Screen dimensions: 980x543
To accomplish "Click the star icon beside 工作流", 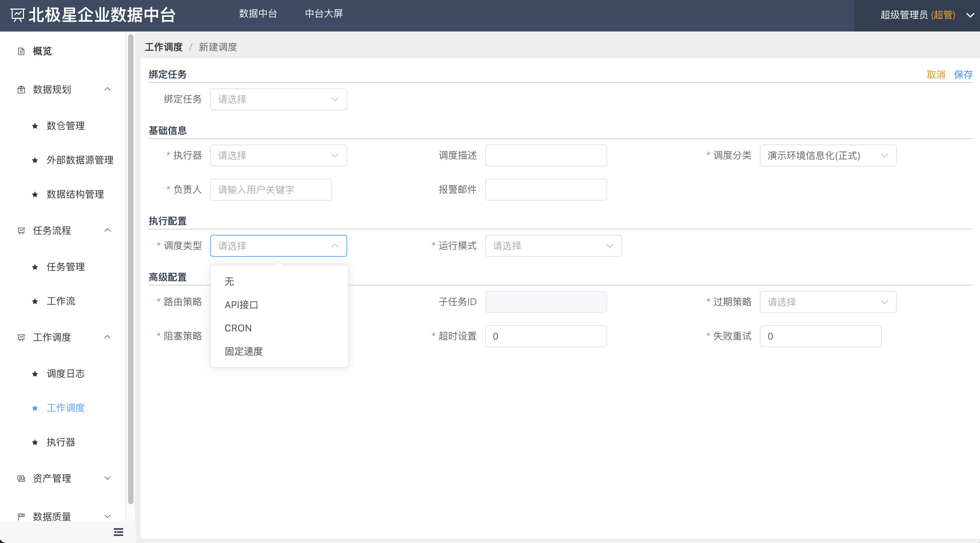I will (35, 301).
